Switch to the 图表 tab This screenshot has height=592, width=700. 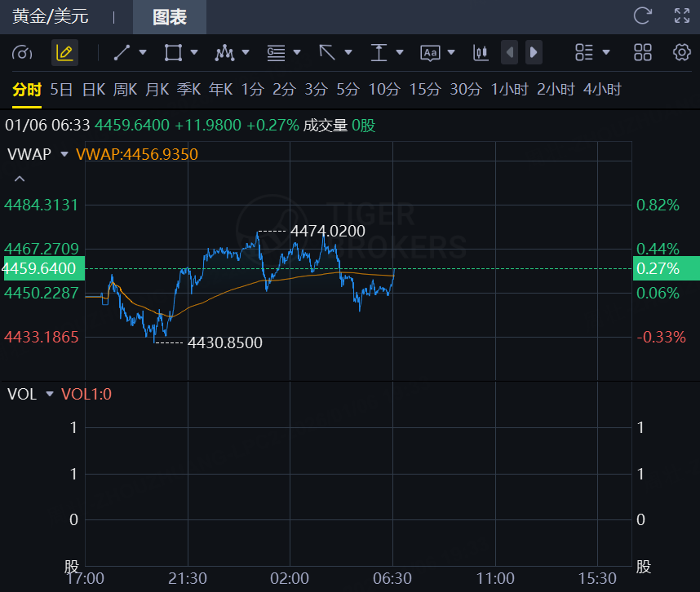coord(170,17)
